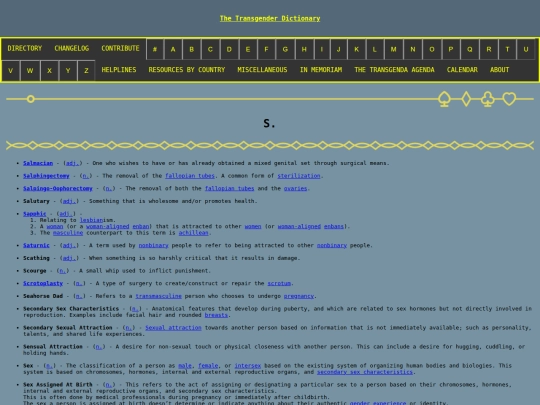Image resolution: width=540 pixels, height=405 pixels.
Task: Follow the scrotum link
Action: click(279, 283)
